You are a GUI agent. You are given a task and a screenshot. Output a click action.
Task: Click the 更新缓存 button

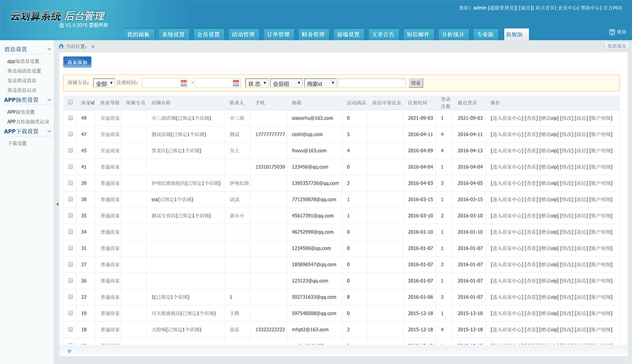[616, 46]
